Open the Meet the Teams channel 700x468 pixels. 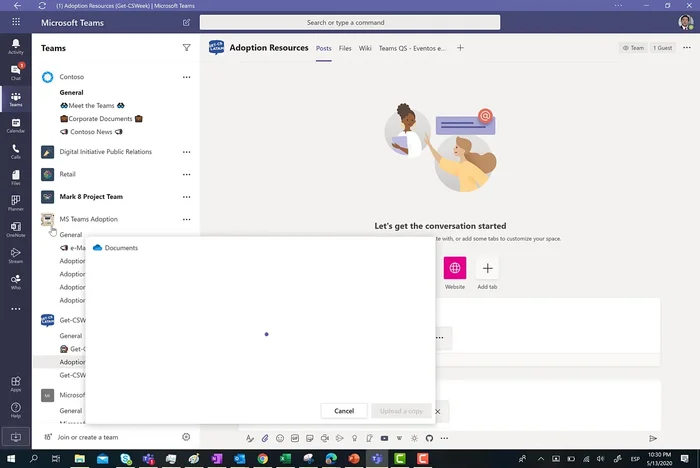92,105
